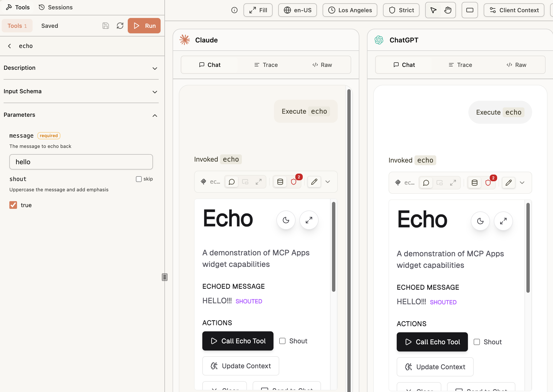
Task: Open database icon in Claude widget toolbar
Action: coord(280,182)
